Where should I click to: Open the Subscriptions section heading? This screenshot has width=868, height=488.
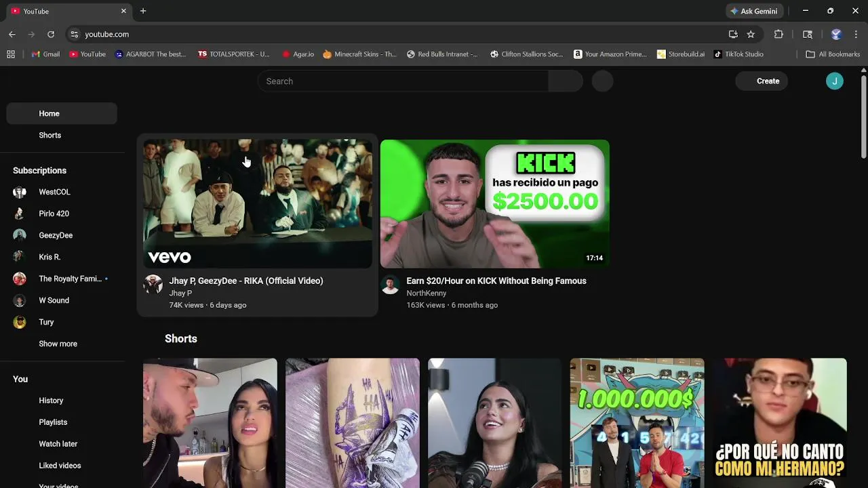point(39,170)
